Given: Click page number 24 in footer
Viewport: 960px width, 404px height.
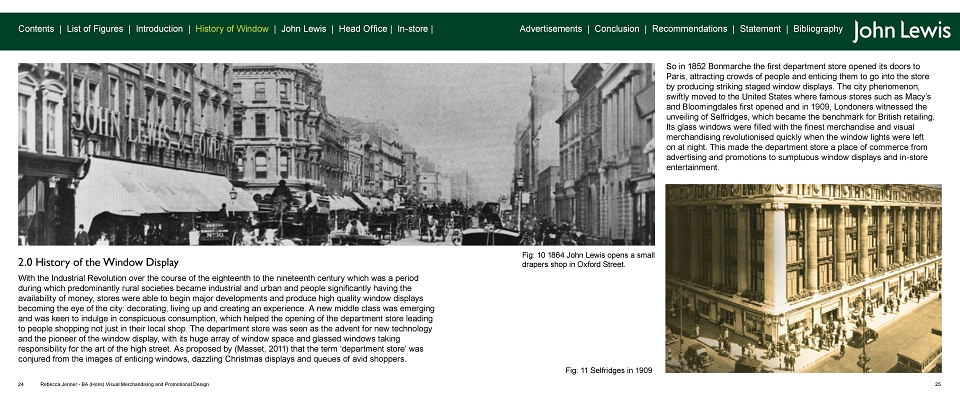Looking at the screenshot, I should pyautogui.click(x=21, y=384).
